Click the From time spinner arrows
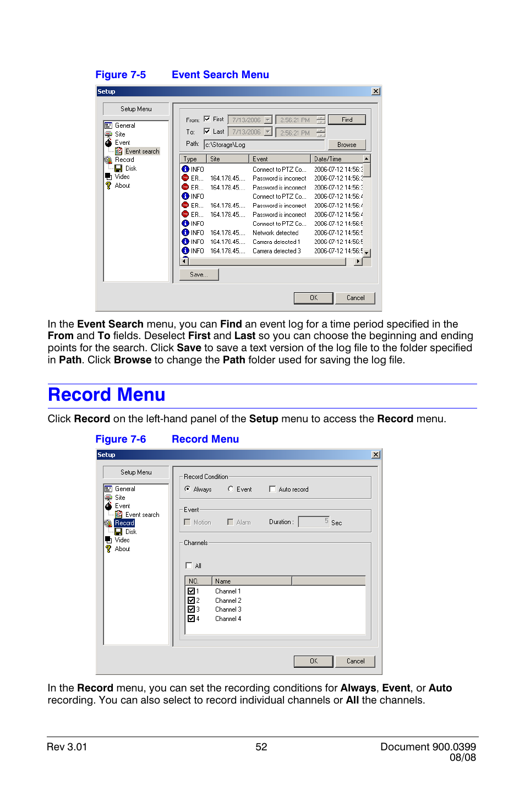This screenshot has width=525, height=812. [321, 120]
